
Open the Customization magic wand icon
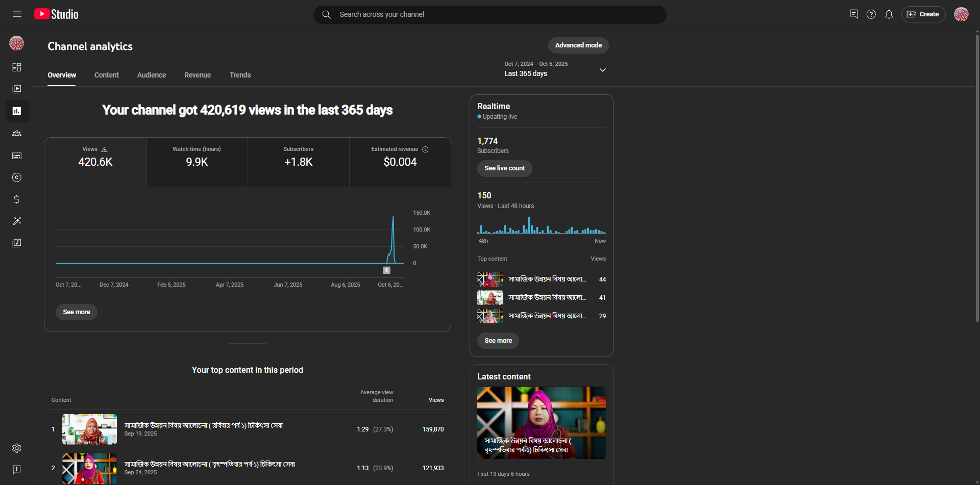click(17, 221)
